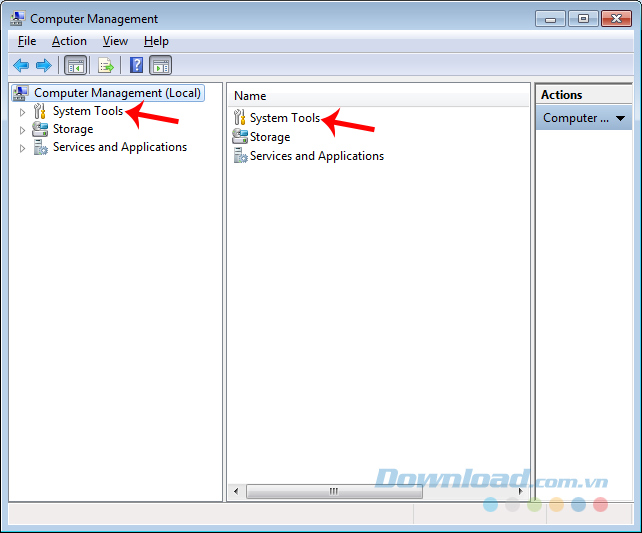Click the Forward arrow toolbar icon
Viewport: 642px width, 533px height.
(44, 65)
